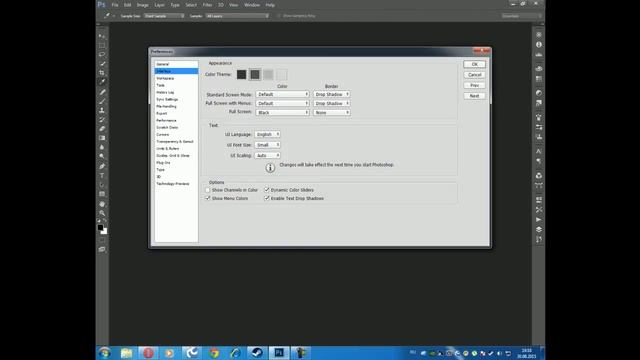
Task: Click OK in Preferences dialog
Action: coord(474,64)
